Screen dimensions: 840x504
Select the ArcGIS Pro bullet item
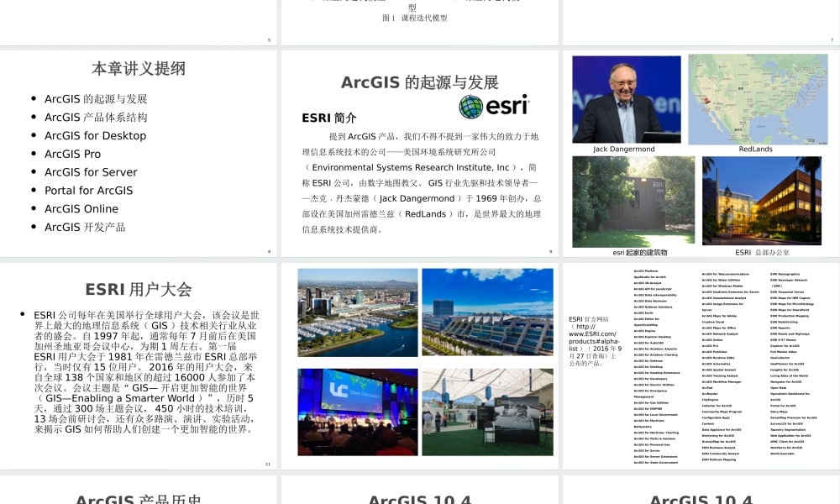click(x=71, y=154)
